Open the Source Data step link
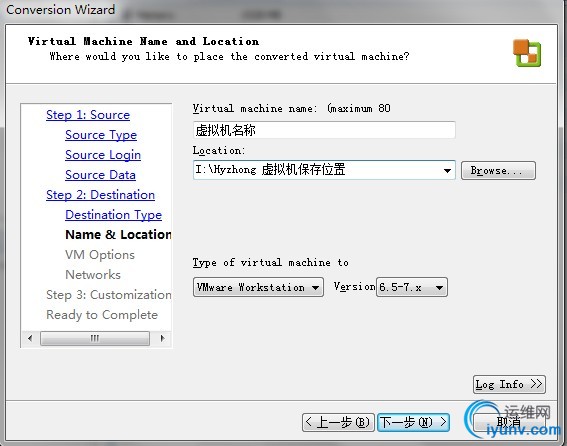The image size is (567, 446). pos(101,175)
